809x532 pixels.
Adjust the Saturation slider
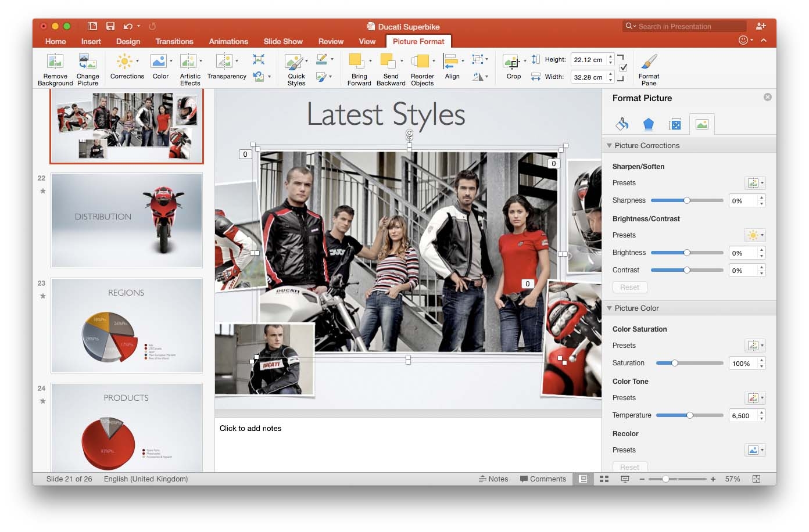[689, 363]
